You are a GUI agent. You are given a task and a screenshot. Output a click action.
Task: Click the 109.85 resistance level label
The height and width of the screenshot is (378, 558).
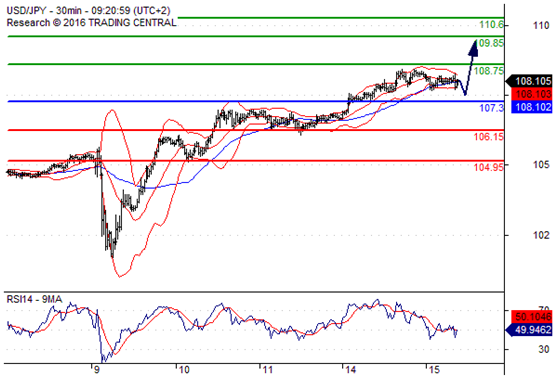click(x=491, y=43)
